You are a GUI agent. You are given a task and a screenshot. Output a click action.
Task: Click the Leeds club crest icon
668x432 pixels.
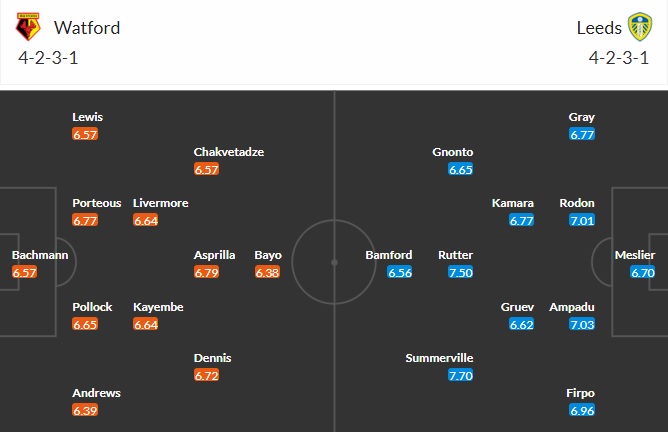(640, 27)
